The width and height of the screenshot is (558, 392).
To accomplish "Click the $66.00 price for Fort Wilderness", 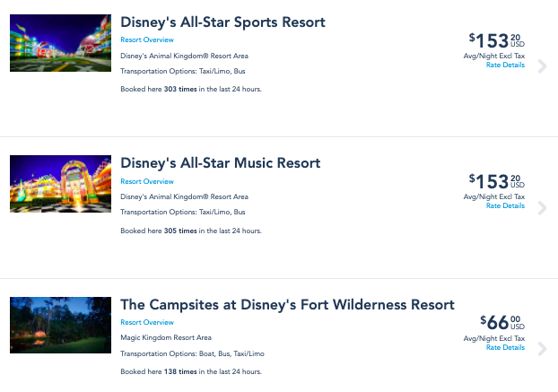I will click(x=500, y=323).
